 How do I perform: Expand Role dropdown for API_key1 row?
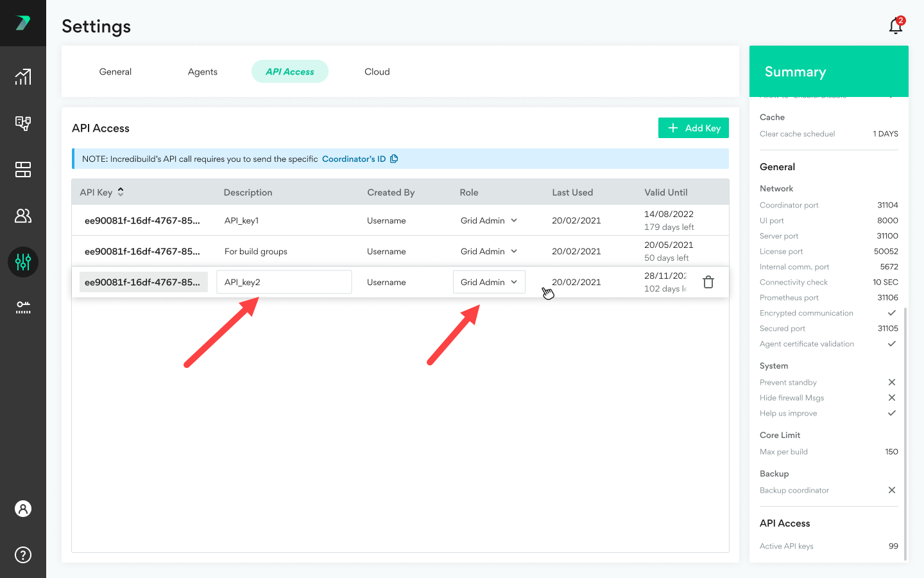coord(514,220)
